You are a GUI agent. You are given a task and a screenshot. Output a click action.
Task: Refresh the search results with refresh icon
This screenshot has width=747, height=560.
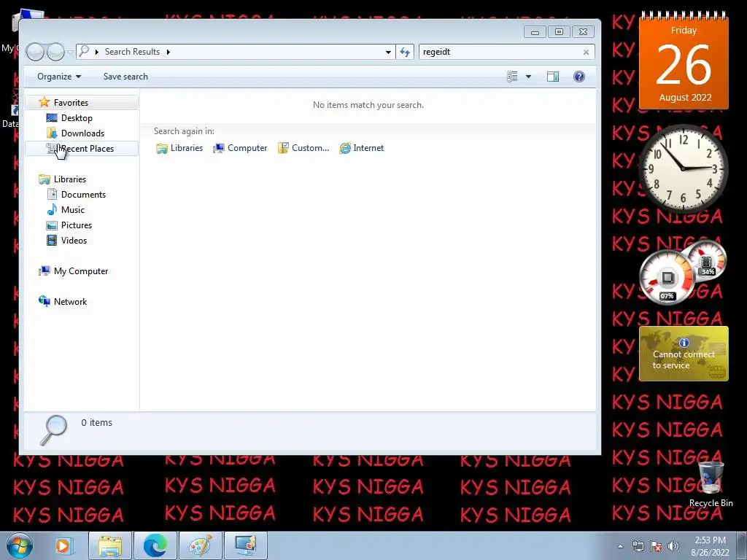405,52
